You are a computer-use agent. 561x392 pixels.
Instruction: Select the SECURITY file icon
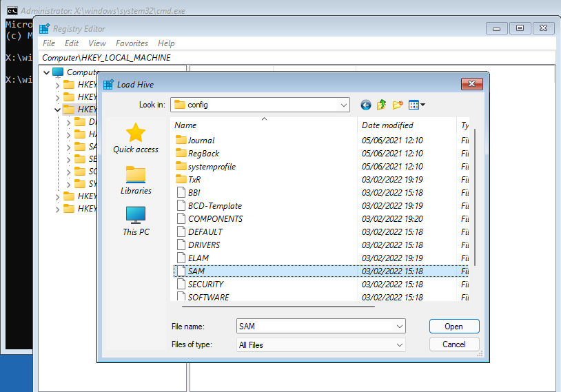tap(181, 284)
